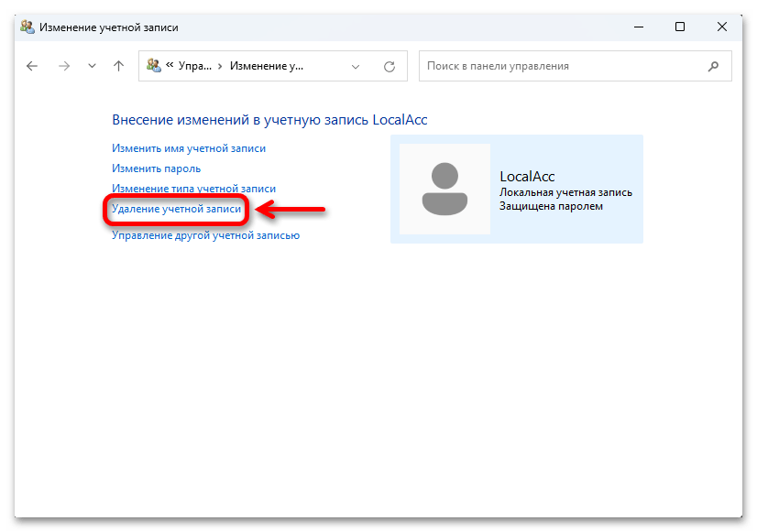Refresh the page with the reload icon

tap(389, 67)
